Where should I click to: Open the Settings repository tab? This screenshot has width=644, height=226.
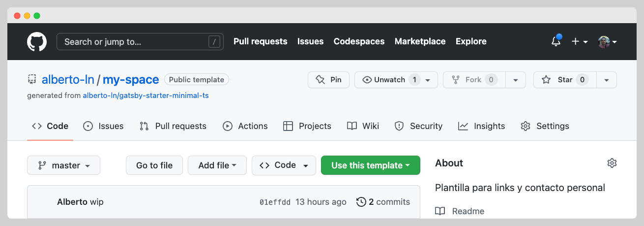pyautogui.click(x=545, y=126)
